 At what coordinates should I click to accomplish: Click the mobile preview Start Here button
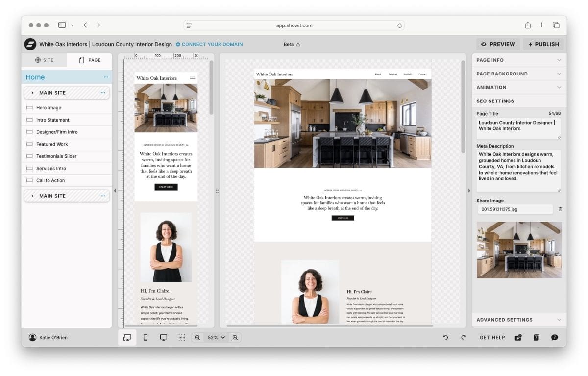pos(166,187)
